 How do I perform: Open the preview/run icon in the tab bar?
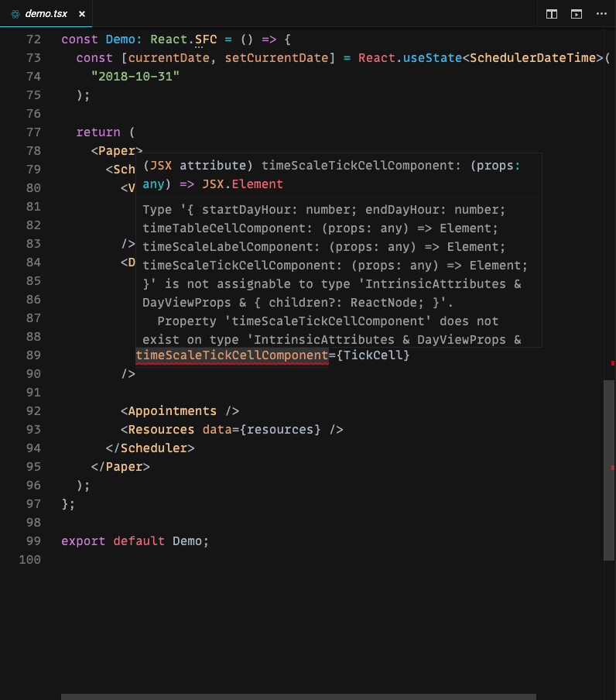point(577,14)
